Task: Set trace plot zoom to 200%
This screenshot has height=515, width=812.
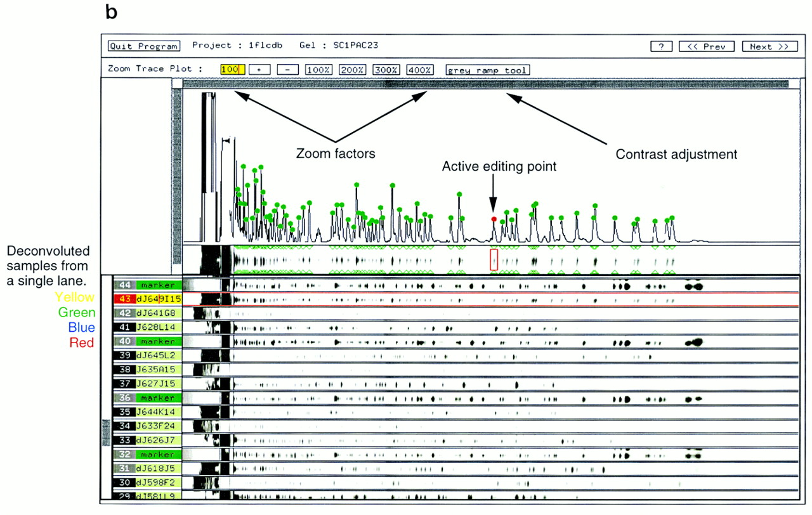Action: [352, 70]
